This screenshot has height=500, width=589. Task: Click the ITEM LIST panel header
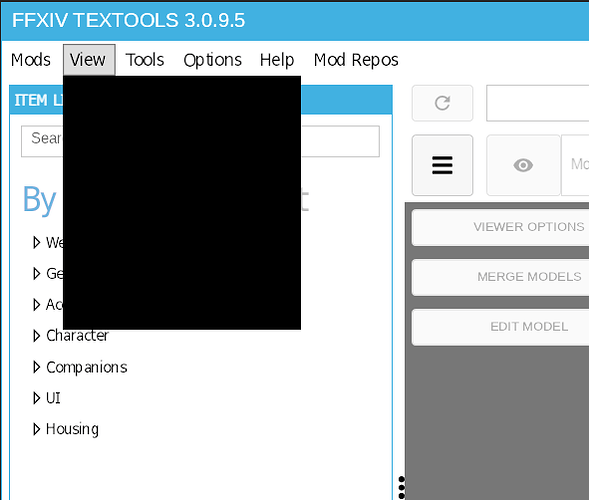(x=201, y=100)
